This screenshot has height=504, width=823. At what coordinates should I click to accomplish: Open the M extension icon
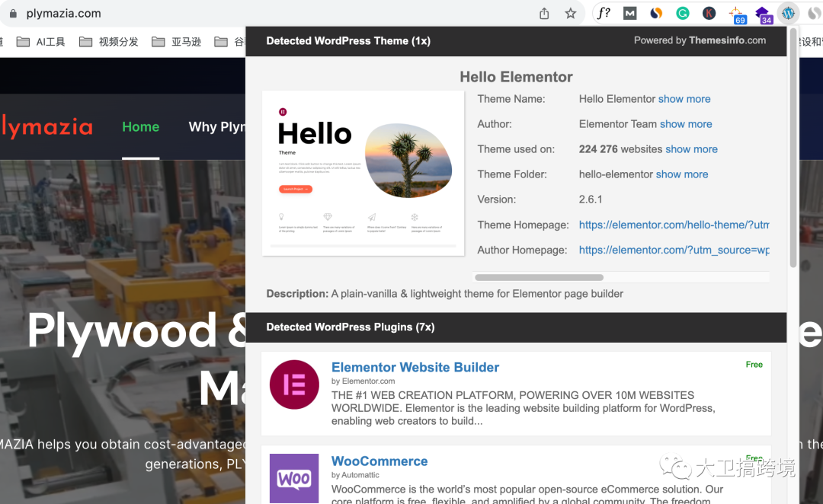click(x=630, y=14)
